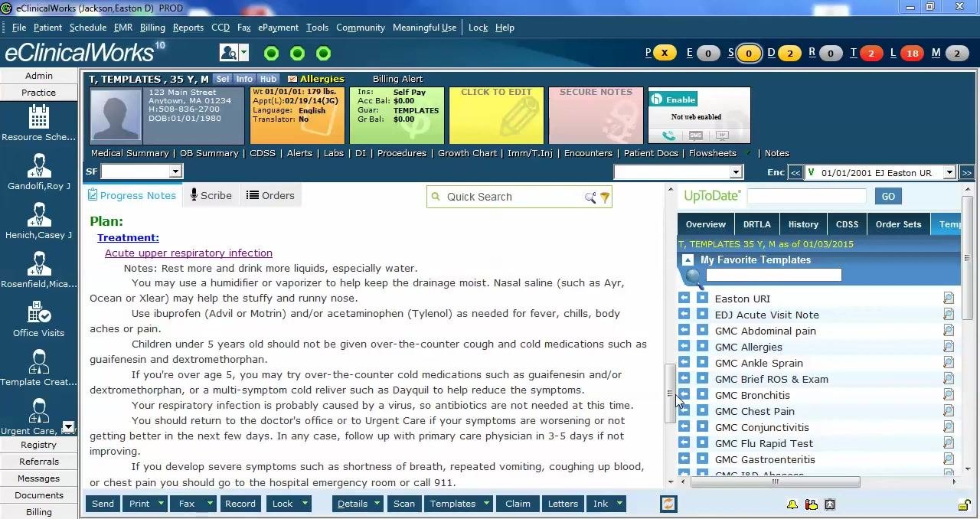Select square checkbox for GMC Bronchitis
This screenshot has height=519, width=980.
click(x=702, y=394)
